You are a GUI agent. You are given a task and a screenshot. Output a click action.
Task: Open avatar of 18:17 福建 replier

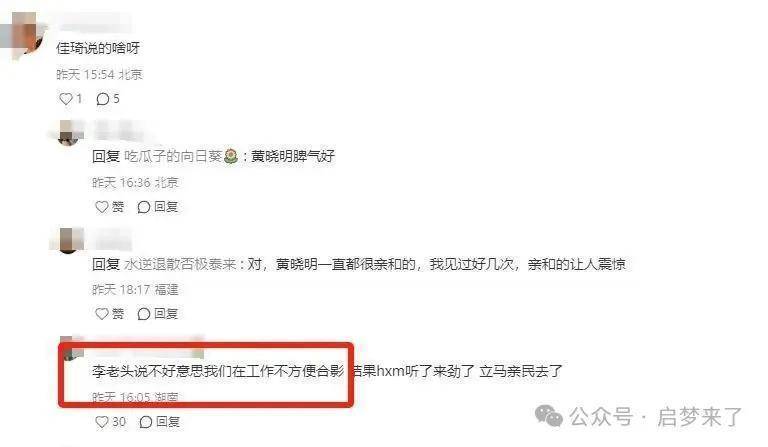point(68,240)
